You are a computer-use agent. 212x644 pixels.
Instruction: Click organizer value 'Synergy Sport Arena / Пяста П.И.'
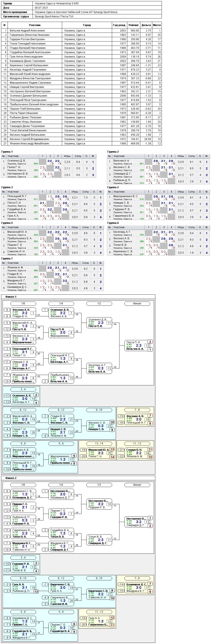click(54, 17)
